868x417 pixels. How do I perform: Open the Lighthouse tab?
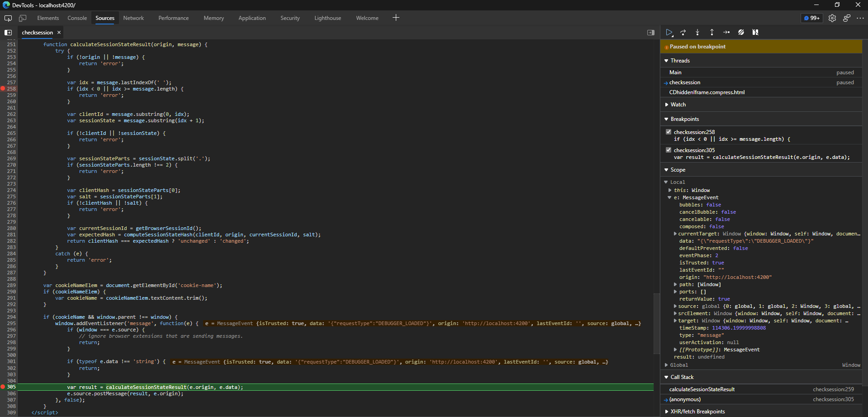pyautogui.click(x=328, y=18)
